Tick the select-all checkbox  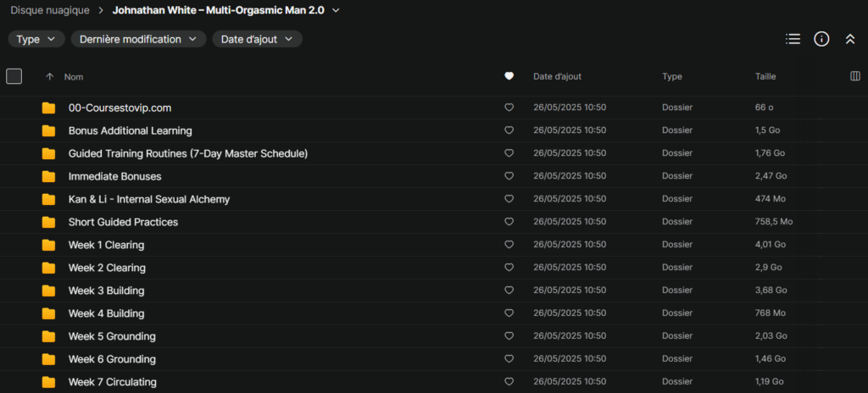pos(14,76)
